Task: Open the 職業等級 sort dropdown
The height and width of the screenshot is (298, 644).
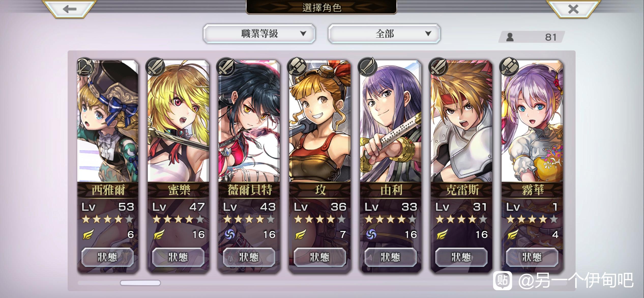Action: click(x=259, y=34)
